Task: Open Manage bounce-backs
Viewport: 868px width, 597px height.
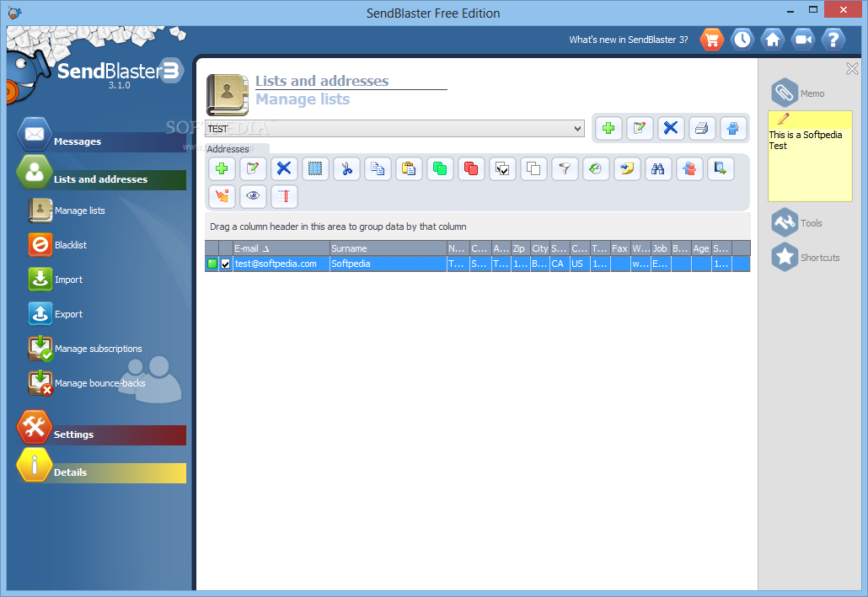Action: click(x=87, y=383)
